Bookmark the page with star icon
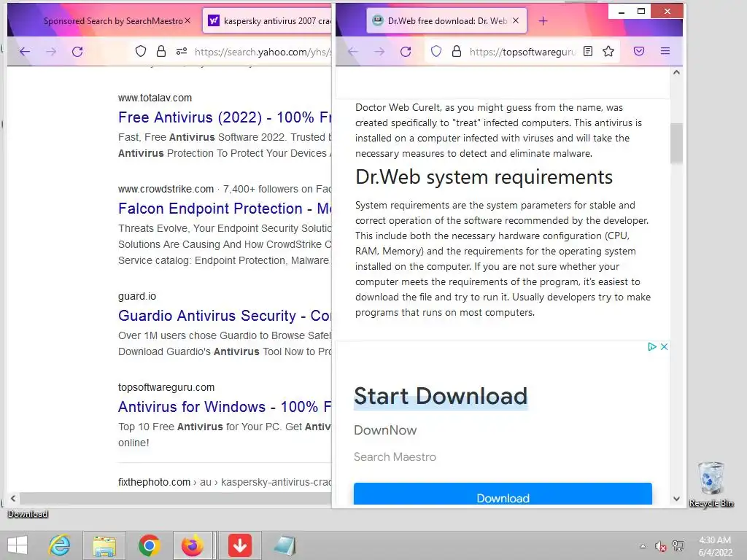Viewport: 747px width, 560px height. click(608, 51)
